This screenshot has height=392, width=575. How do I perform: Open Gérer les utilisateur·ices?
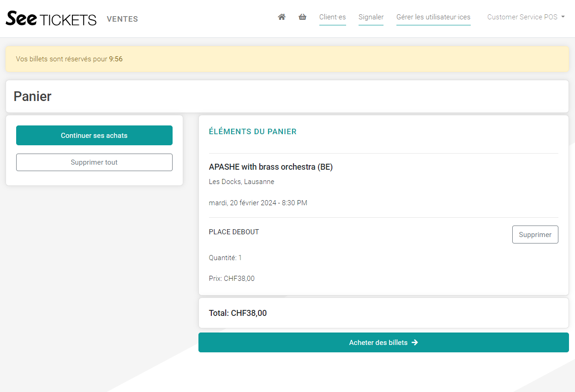pyautogui.click(x=433, y=17)
